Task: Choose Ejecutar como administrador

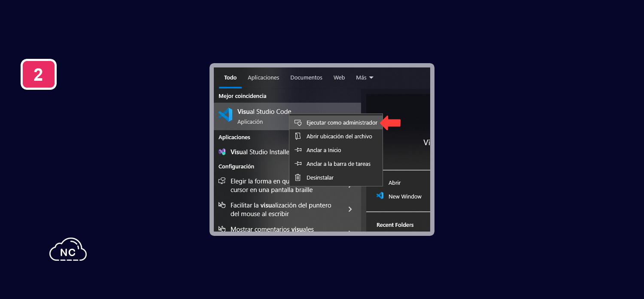Action: coord(336,123)
